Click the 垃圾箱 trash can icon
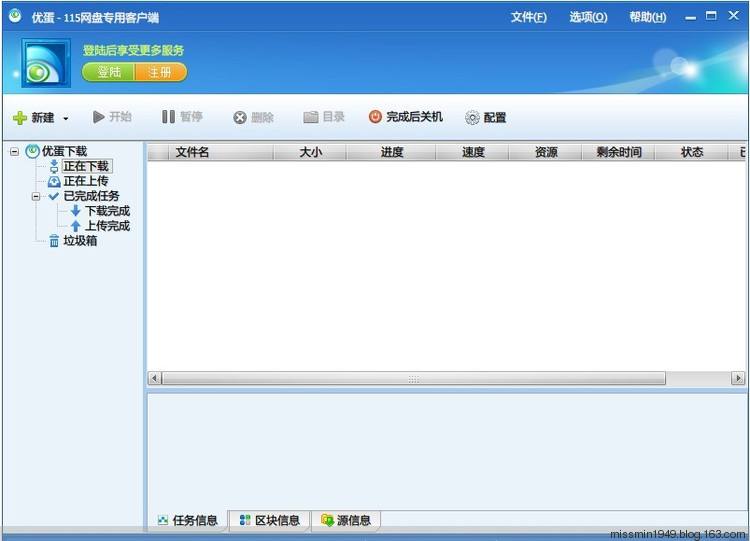This screenshot has height=541, width=750. (54, 241)
